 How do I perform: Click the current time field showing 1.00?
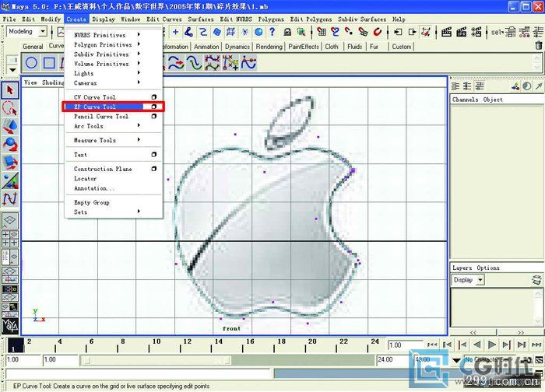pyautogui.click(x=406, y=345)
